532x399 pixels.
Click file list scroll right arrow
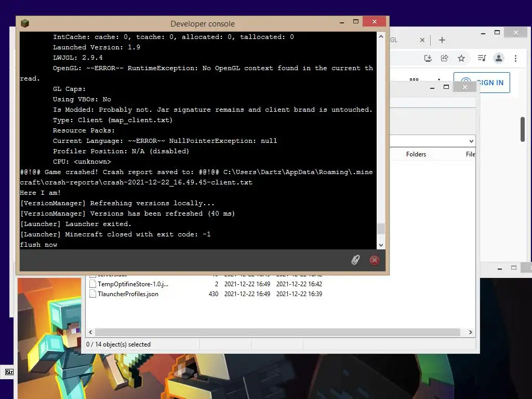[471, 332]
